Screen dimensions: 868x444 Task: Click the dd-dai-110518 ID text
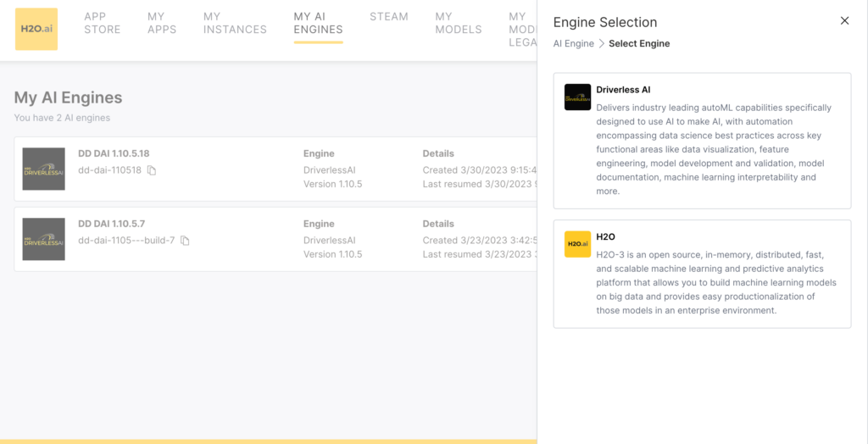[x=109, y=170]
